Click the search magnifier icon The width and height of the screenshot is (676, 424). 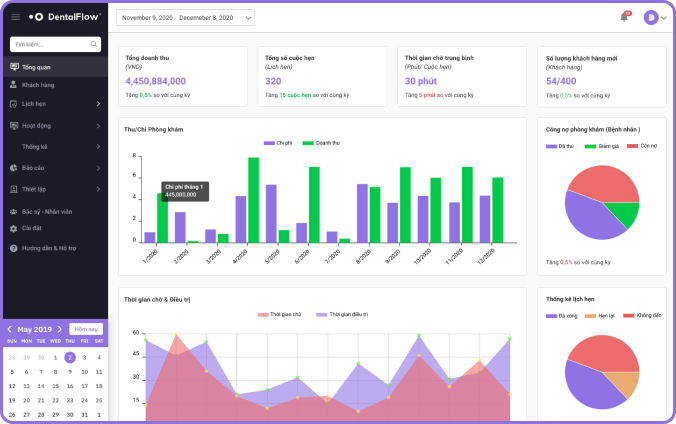pyautogui.click(x=94, y=44)
